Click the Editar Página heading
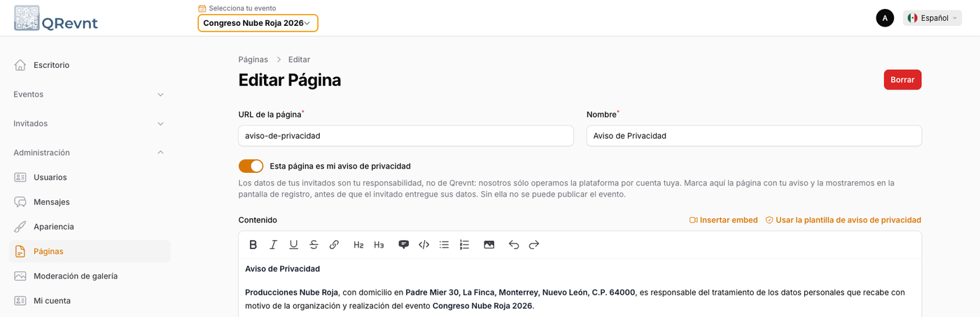 [x=290, y=80]
